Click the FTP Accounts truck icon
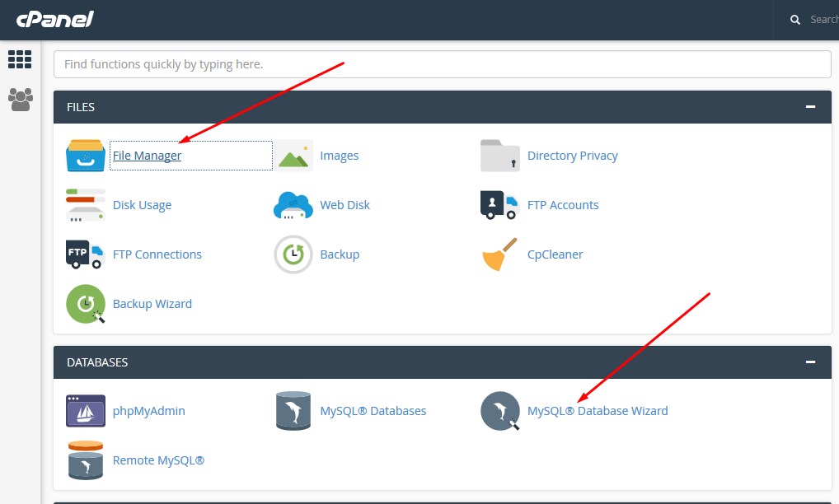The image size is (839, 504). [x=500, y=205]
